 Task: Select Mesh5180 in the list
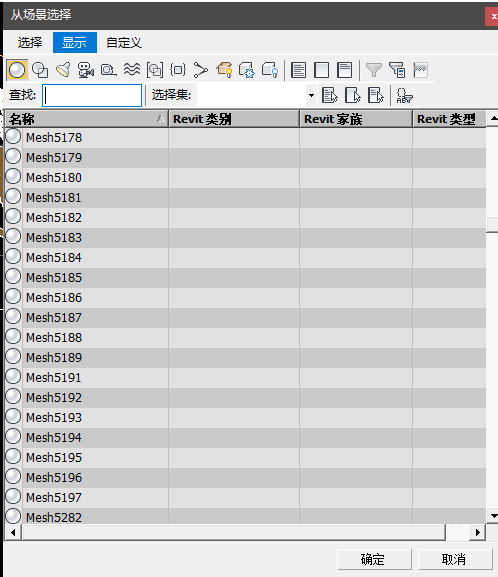point(54,177)
